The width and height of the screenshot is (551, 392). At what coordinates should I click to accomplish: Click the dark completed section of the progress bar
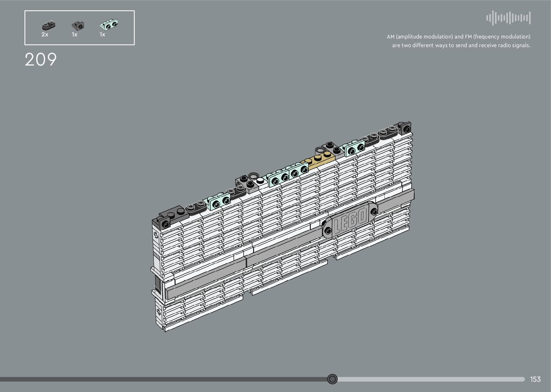click(x=162, y=379)
